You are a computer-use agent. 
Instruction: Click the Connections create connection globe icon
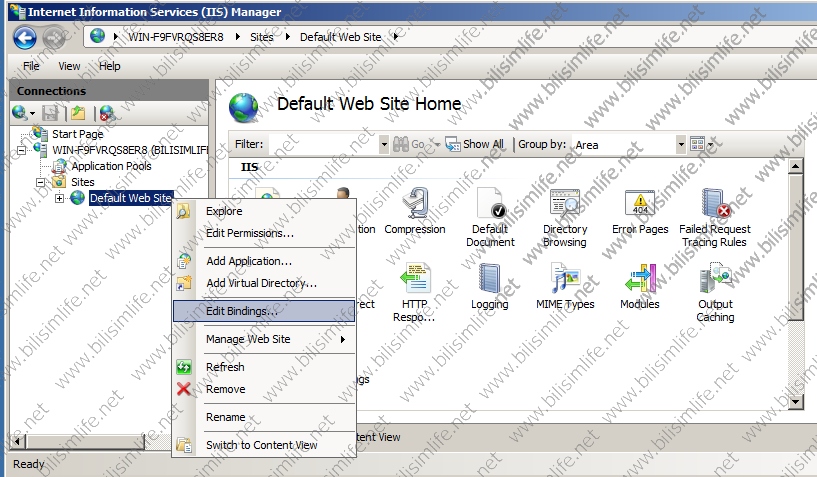click(x=20, y=112)
